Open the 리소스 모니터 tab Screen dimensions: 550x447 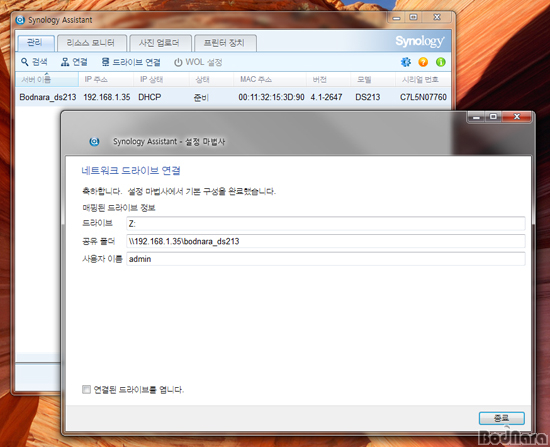point(91,43)
